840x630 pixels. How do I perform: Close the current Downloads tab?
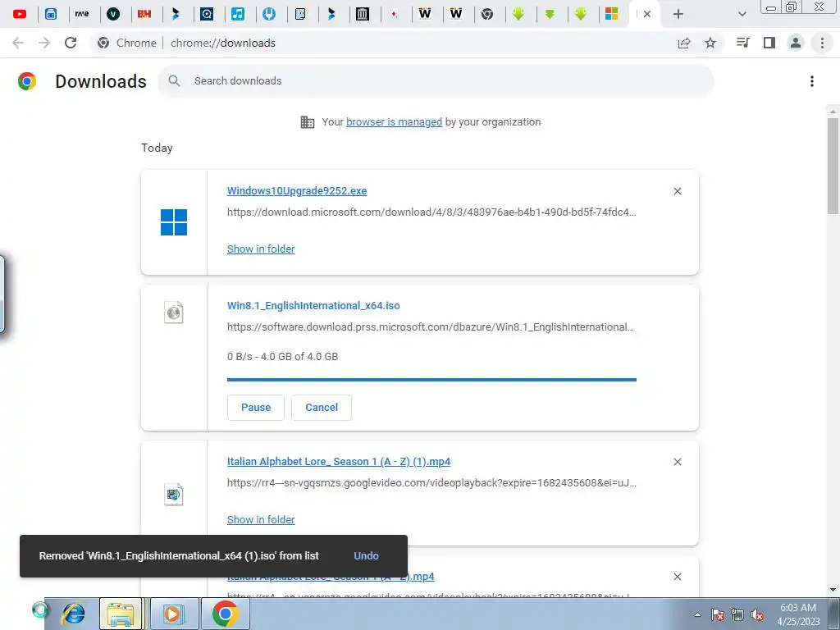tap(647, 15)
